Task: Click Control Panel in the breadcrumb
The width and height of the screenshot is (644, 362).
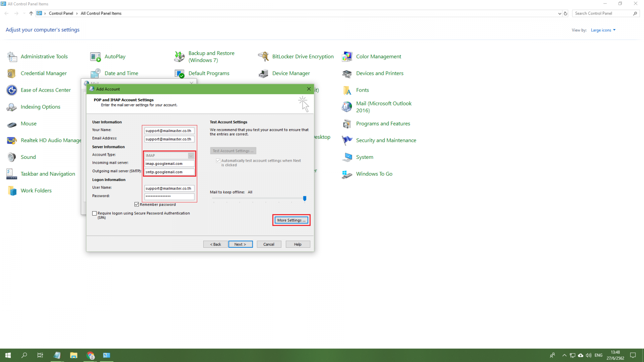Action: (x=61, y=13)
